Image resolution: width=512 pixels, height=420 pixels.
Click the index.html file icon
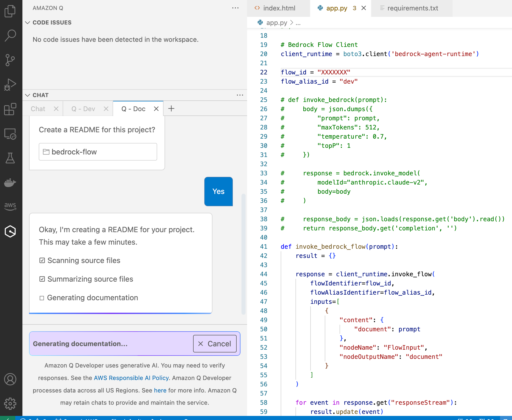pos(257,8)
